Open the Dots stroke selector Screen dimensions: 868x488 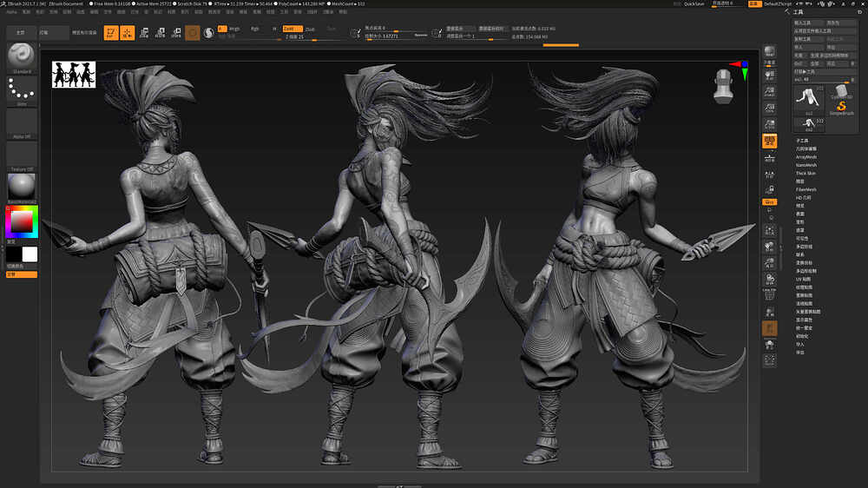pyautogui.click(x=22, y=91)
